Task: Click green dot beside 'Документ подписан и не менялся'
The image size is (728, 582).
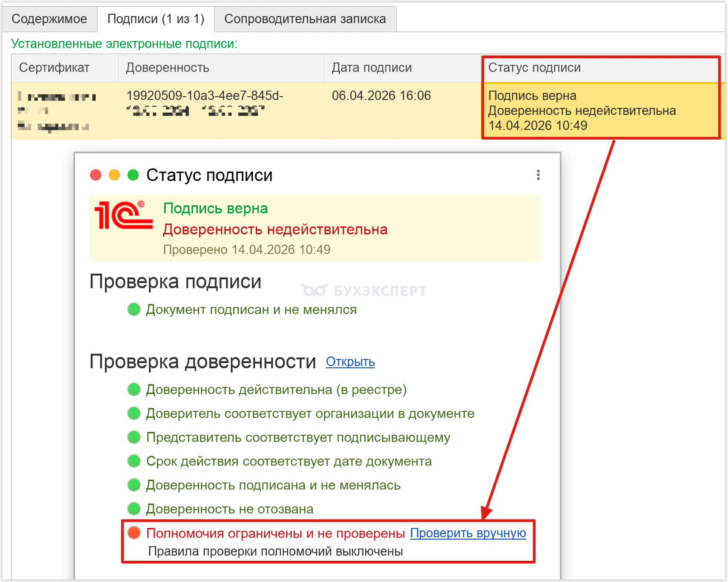Action: [x=134, y=310]
